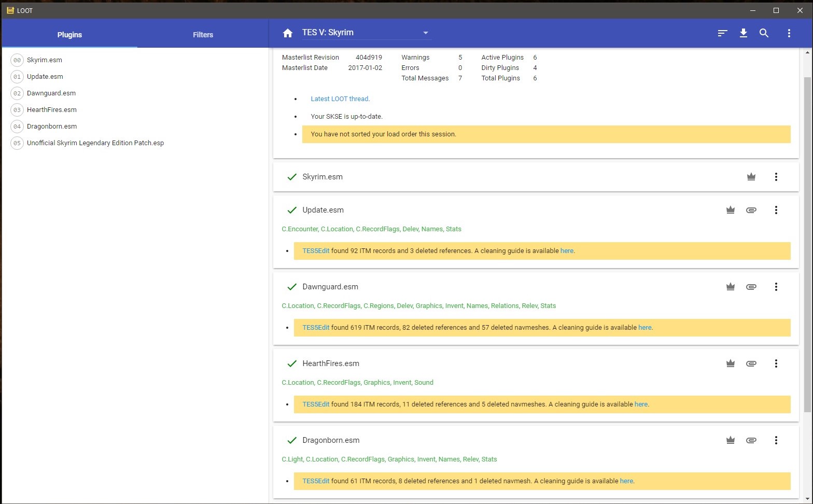813x504 pixels.
Task: Open the search icon in the toolbar
Action: tap(764, 33)
